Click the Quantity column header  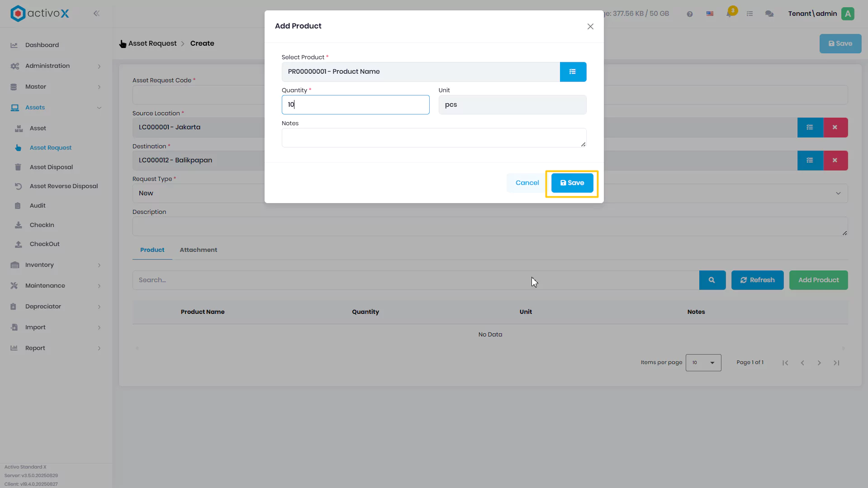(365, 312)
